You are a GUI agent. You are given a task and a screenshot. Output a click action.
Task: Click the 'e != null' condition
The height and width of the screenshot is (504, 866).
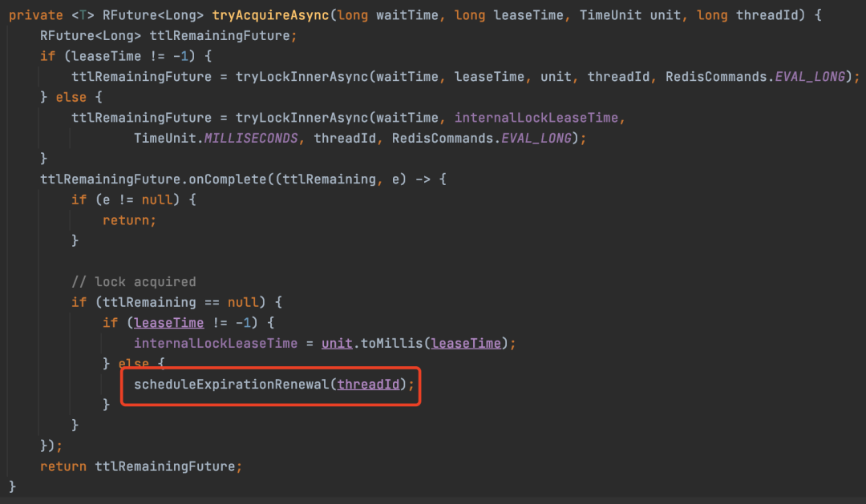coord(138,200)
